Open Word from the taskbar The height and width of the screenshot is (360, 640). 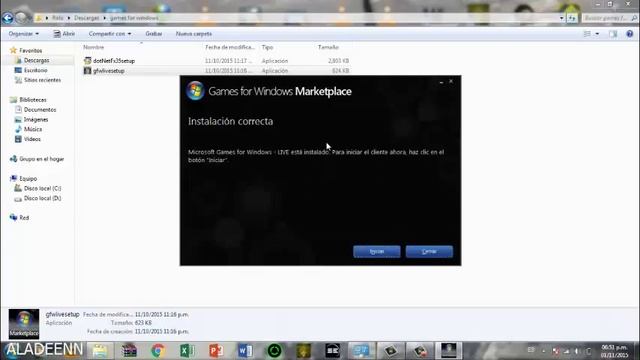tap(245, 351)
